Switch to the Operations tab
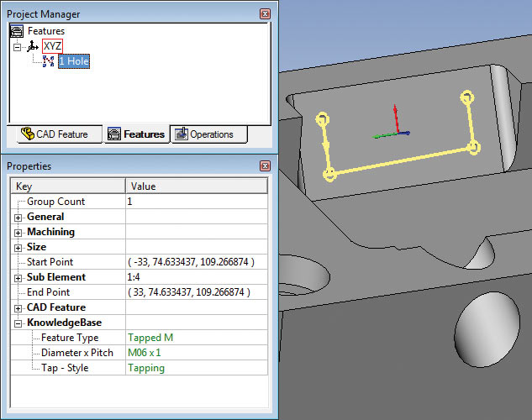Image resolution: width=532 pixels, height=420 pixels. [x=208, y=134]
